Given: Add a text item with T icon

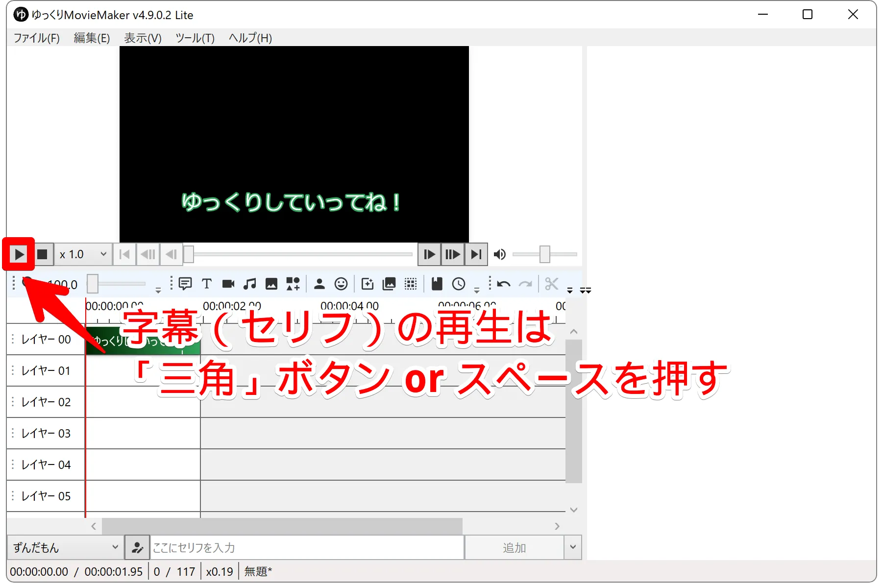Looking at the screenshot, I should pyautogui.click(x=206, y=284).
